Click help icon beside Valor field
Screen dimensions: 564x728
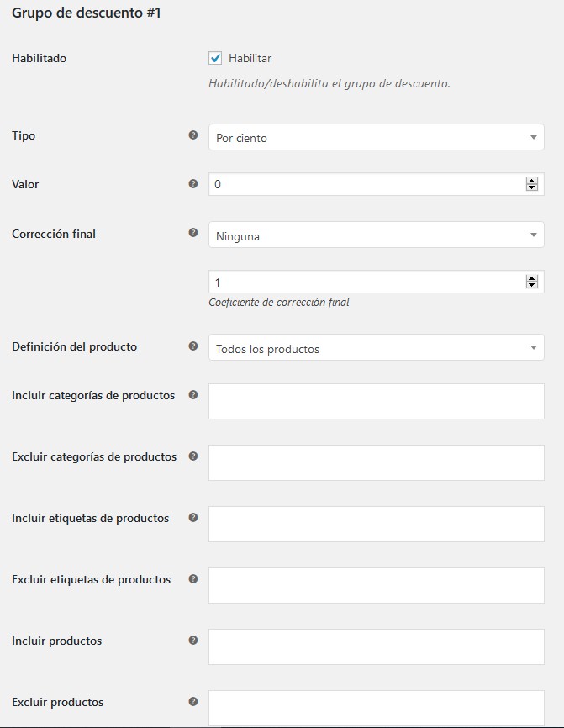tap(193, 183)
